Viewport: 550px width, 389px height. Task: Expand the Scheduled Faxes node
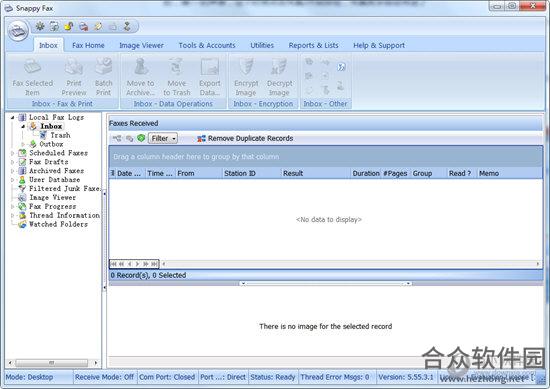[x=13, y=153]
